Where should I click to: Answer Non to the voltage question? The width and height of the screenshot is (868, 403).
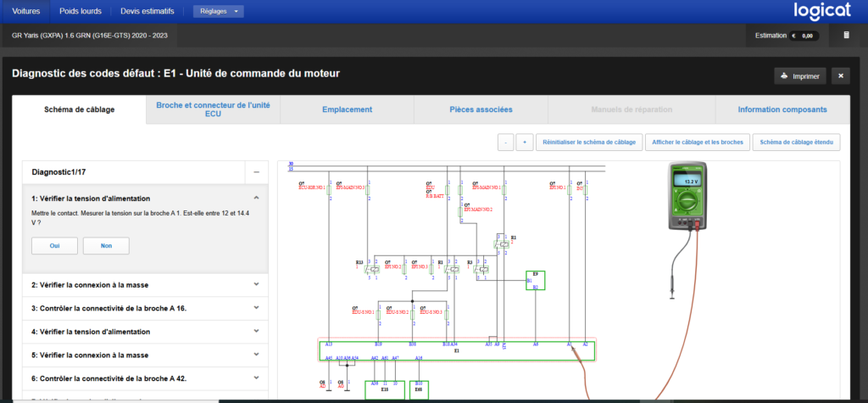click(106, 245)
